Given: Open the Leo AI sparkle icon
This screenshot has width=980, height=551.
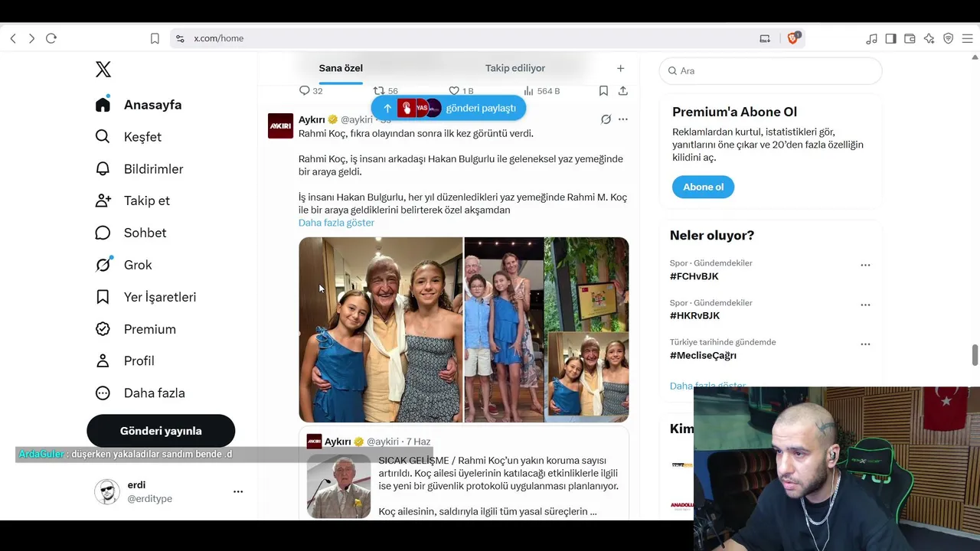Looking at the screenshot, I should (929, 38).
